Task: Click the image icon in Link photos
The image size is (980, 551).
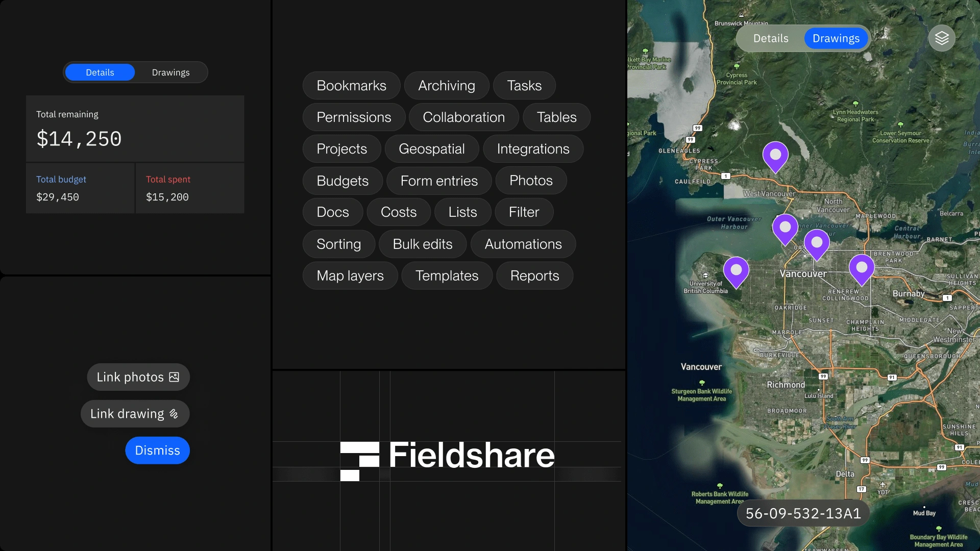Action: 174,377
